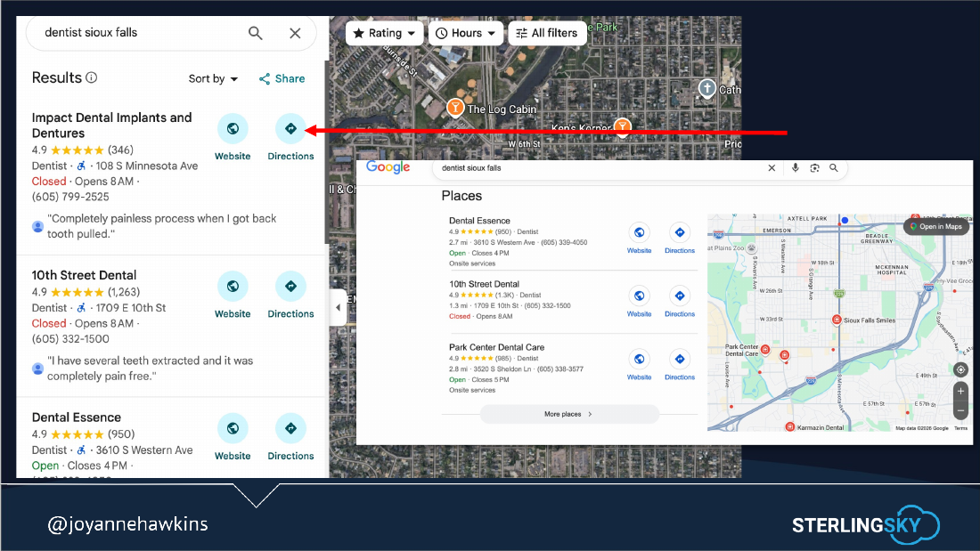Open the Sort by dropdown
The width and height of the screenshot is (980, 551).
(x=213, y=78)
